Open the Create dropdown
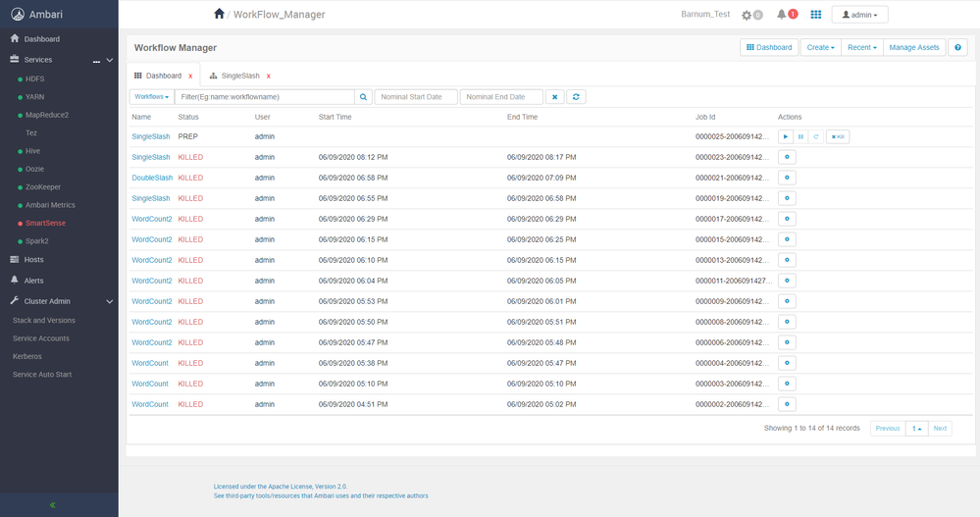 pos(821,47)
